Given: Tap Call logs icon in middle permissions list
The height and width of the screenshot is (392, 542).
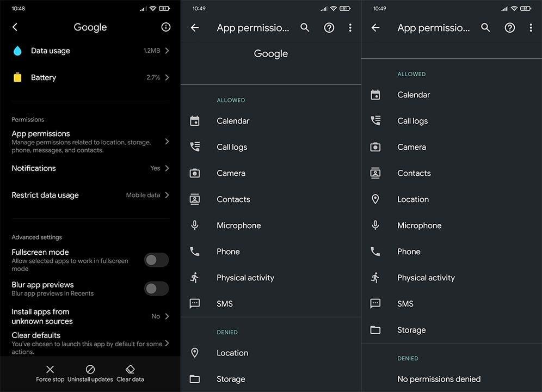Looking at the screenshot, I should [x=195, y=146].
